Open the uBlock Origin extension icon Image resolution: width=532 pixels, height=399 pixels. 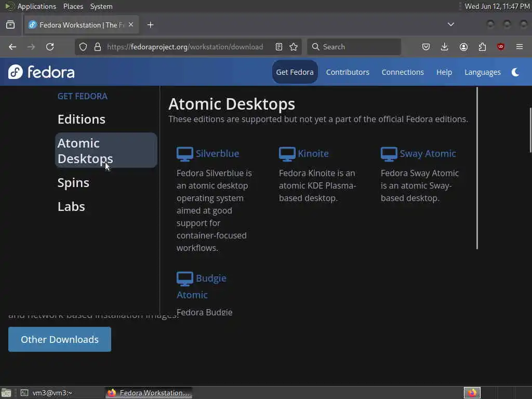(x=501, y=47)
